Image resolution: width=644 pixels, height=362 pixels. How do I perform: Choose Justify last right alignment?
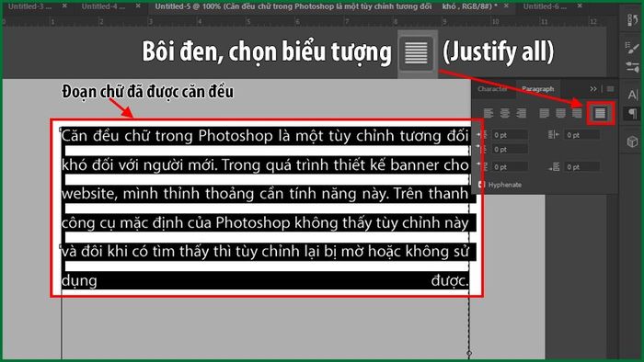point(577,113)
